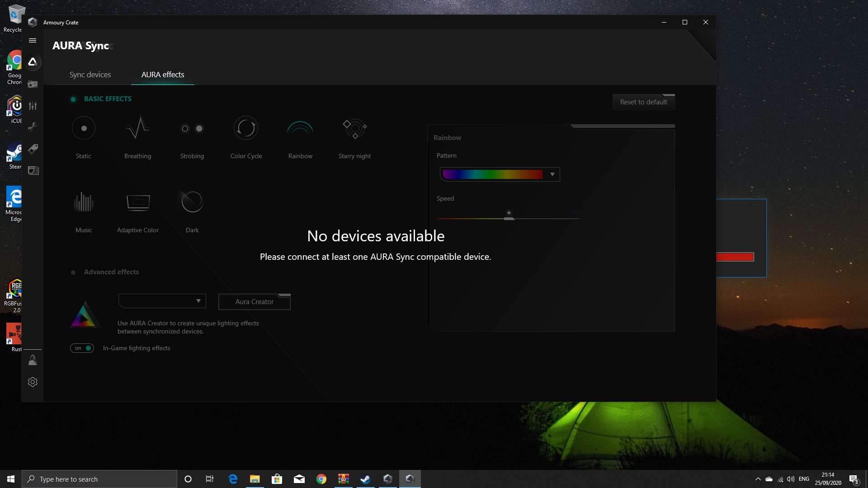The width and height of the screenshot is (868, 488).
Task: Open the Advanced effects profile dropdown
Action: (x=162, y=301)
